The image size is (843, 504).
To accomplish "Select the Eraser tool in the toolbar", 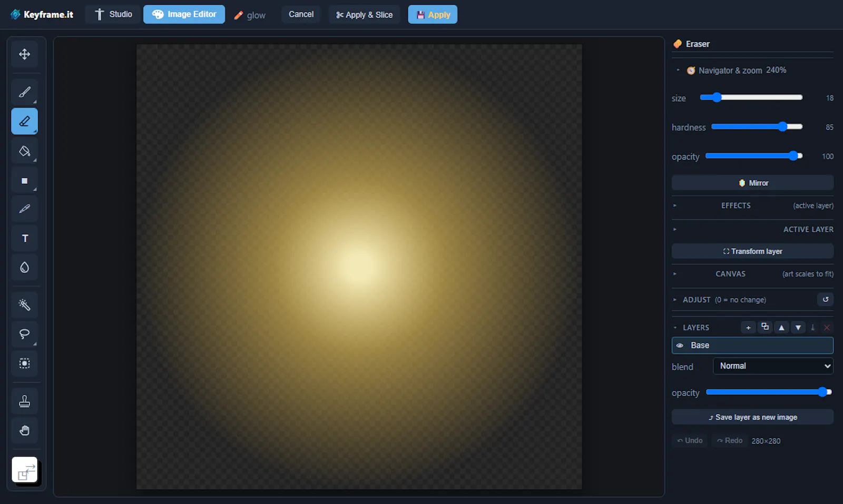I will click(x=24, y=122).
